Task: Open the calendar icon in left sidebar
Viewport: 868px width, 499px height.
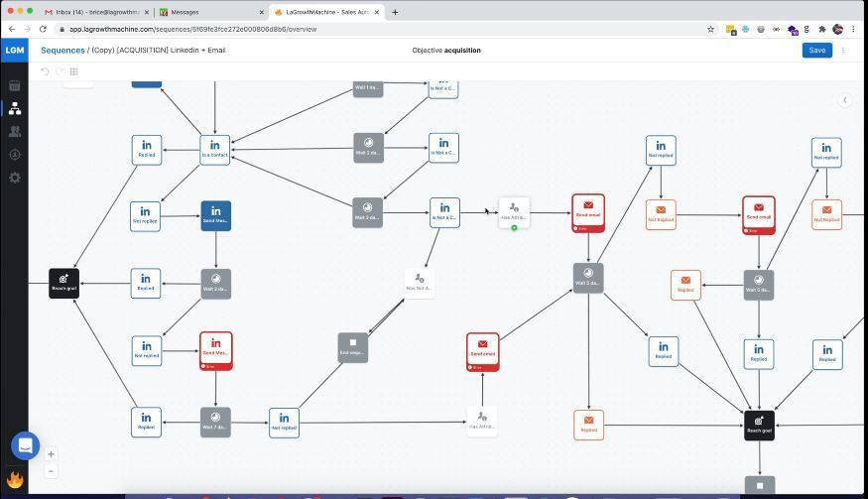Action: 15,85
